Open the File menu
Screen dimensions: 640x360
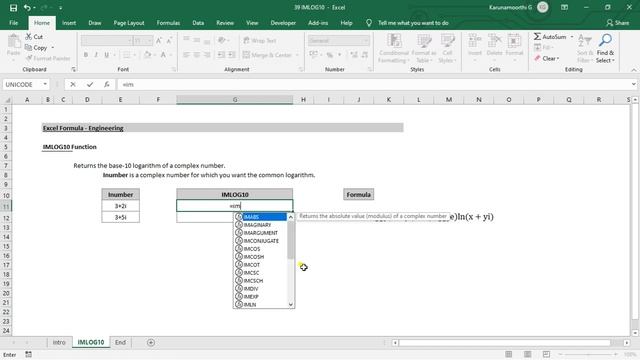13,23
